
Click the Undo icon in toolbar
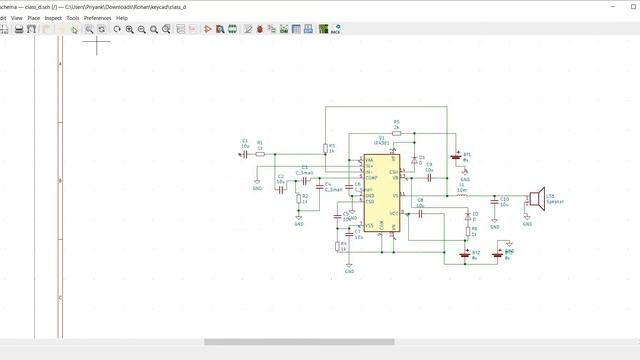click(x=61, y=29)
